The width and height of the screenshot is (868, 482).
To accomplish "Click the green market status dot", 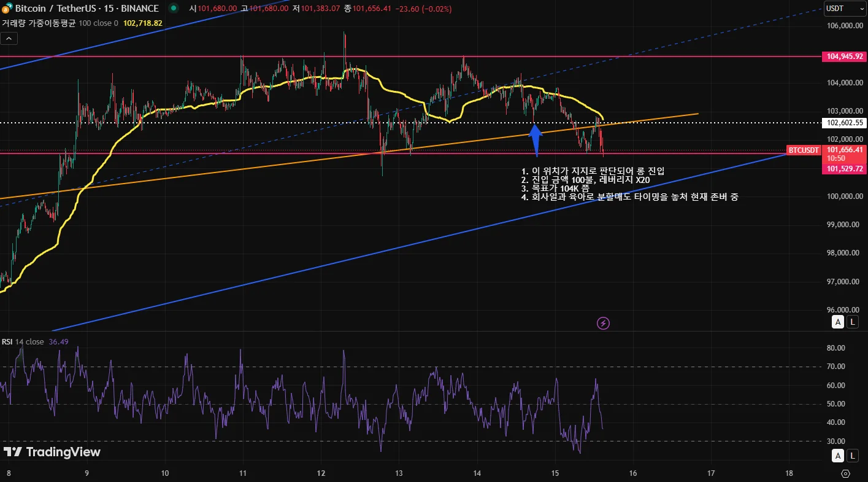I will tap(174, 9).
